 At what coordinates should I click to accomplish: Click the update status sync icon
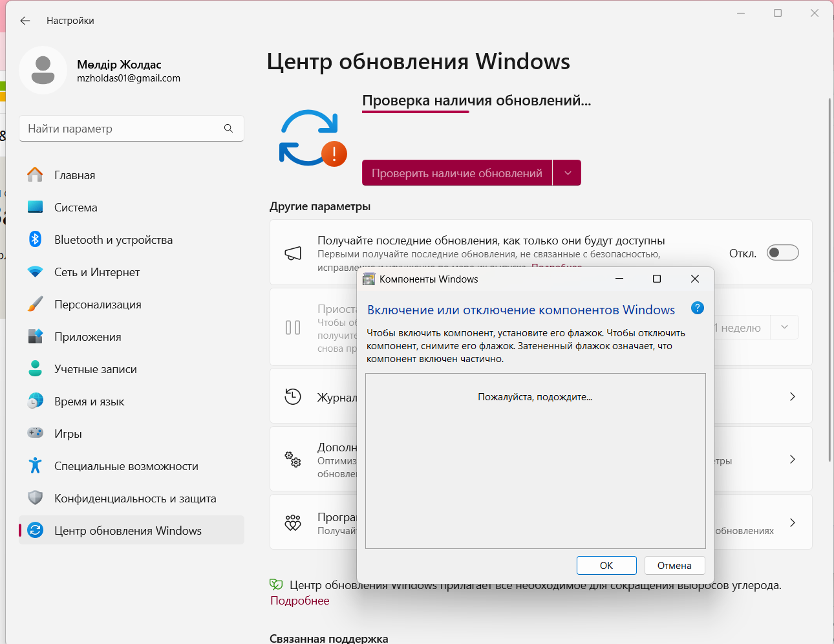pyautogui.click(x=312, y=138)
